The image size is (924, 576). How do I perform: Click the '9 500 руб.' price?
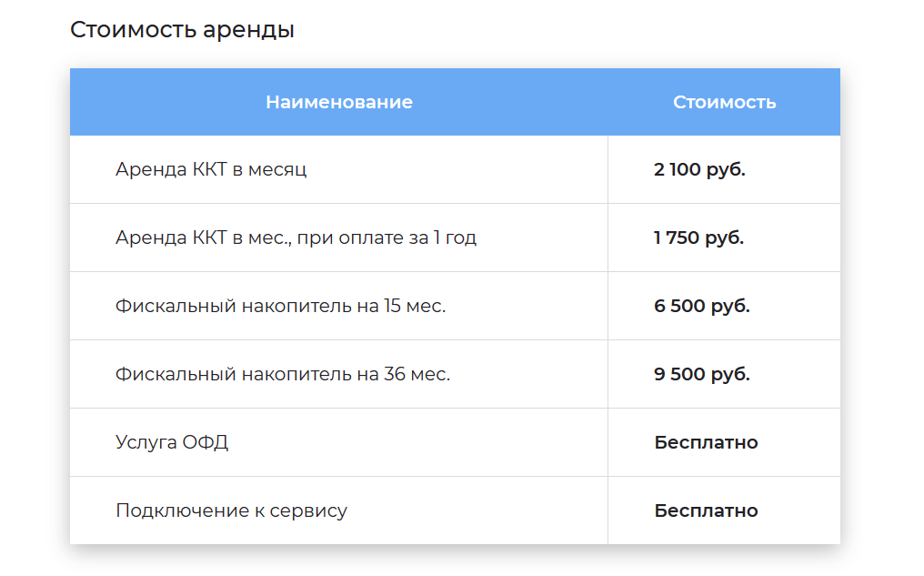pyautogui.click(x=702, y=374)
